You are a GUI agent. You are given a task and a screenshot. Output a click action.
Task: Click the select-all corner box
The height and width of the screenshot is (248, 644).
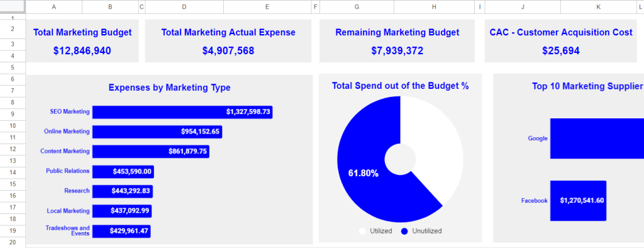point(13,6)
